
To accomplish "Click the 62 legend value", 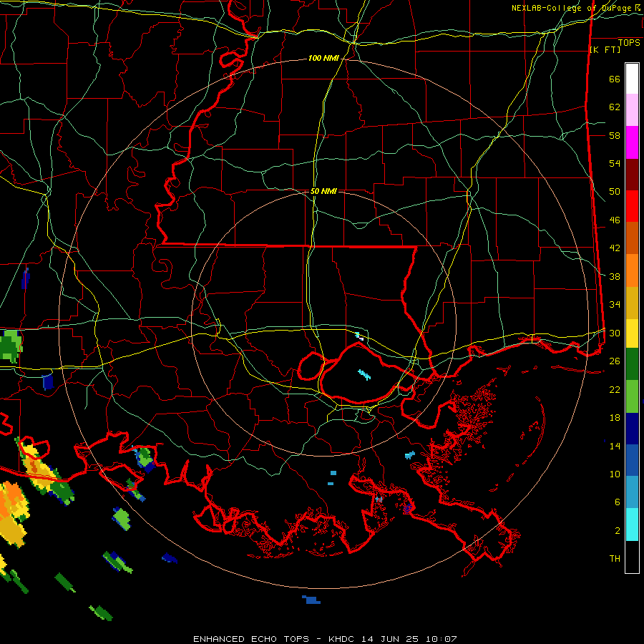I will point(615,107).
